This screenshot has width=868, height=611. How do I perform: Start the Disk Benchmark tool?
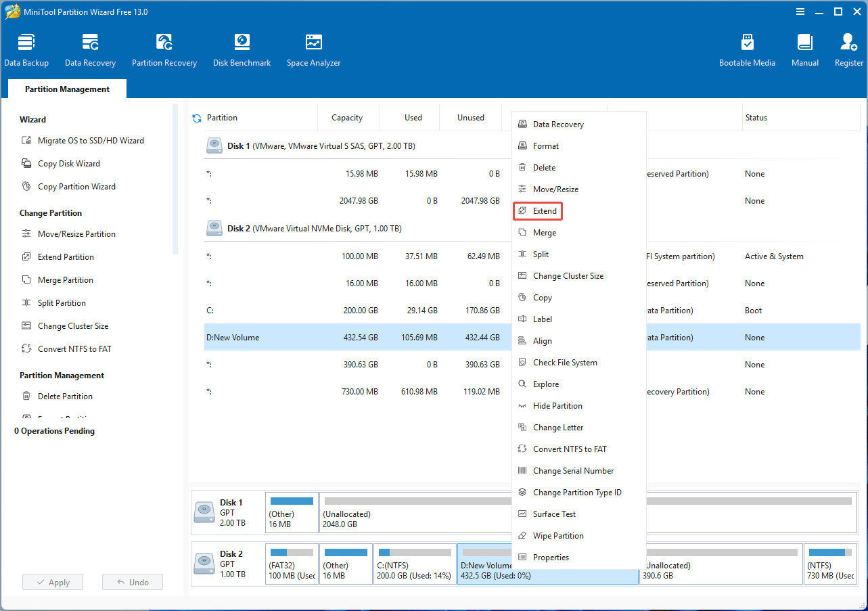(242, 50)
